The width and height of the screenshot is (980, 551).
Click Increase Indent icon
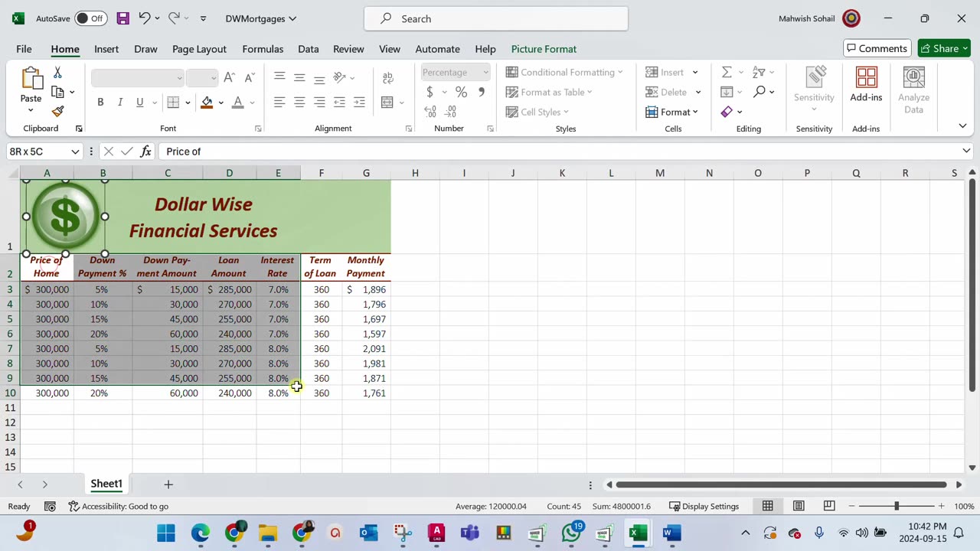[359, 102]
